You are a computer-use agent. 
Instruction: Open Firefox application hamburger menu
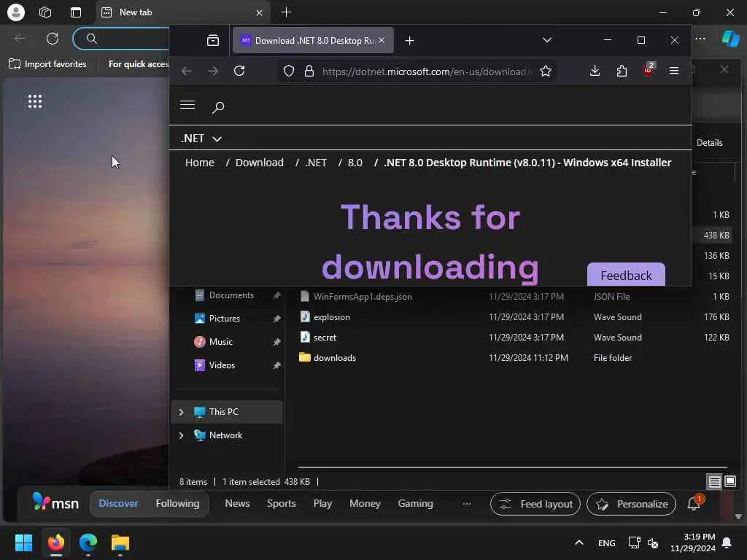pos(673,71)
